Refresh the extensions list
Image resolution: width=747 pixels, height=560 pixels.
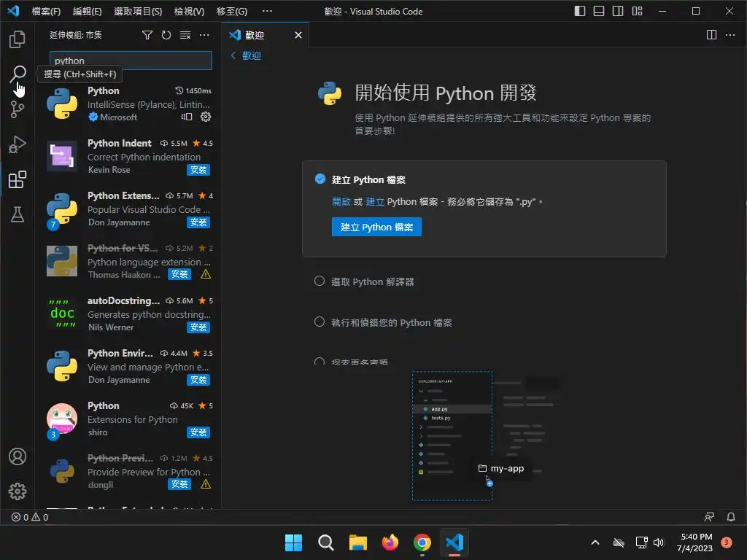tap(166, 35)
